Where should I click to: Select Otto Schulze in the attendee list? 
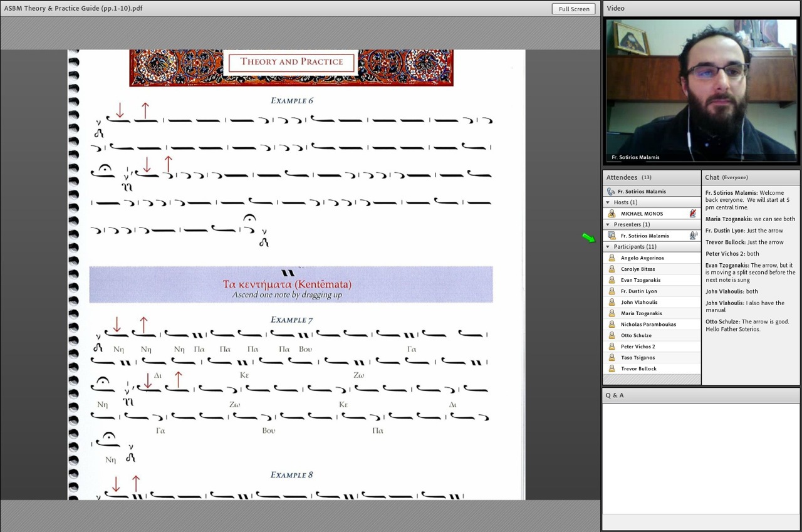pyautogui.click(x=652, y=335)
